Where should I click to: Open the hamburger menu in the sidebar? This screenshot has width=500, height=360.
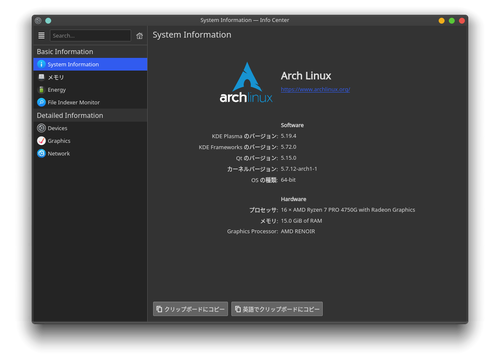point(41,35)
